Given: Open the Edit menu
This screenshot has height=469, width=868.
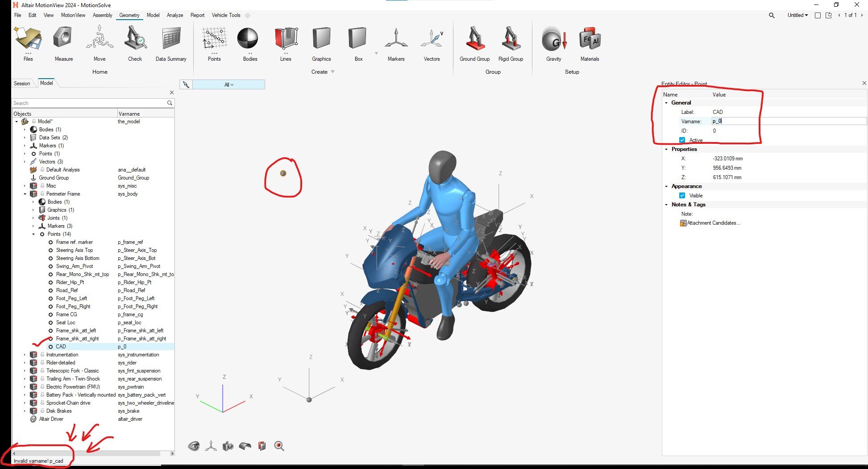Looking at the screenshot, I should 33,15.
